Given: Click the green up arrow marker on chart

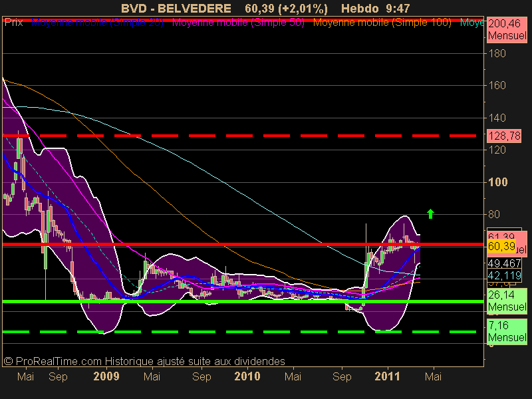Looking at the screenshot, I should coord(430,213).
